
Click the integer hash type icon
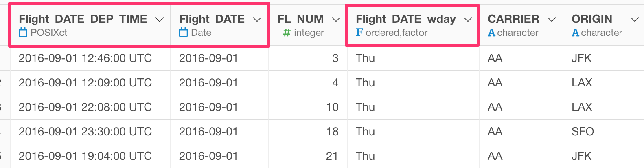pos(287,33)
